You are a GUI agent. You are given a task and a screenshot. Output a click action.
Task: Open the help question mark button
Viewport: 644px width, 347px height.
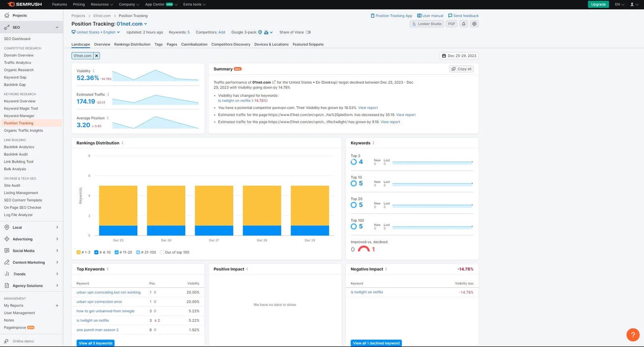pyautogui.click(x=633, y=335)
